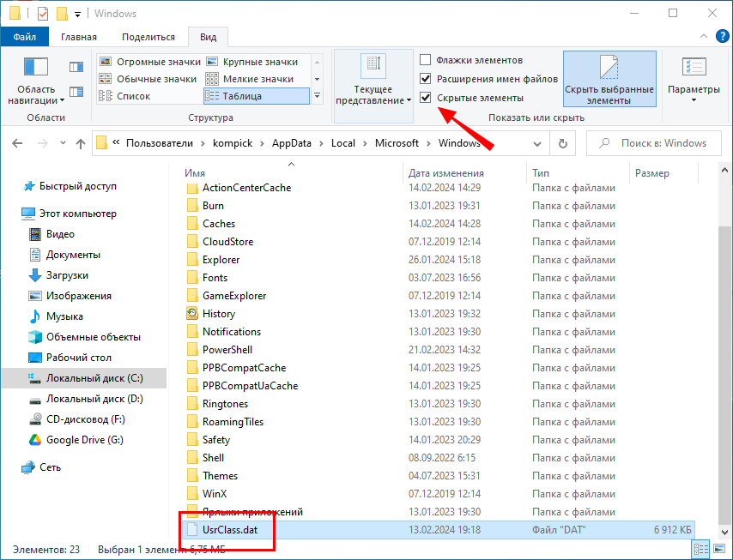The height and width of the screenshot is (560, 733).
Task: Open Загрузки folder in sidebar
Action: point(58,275)
